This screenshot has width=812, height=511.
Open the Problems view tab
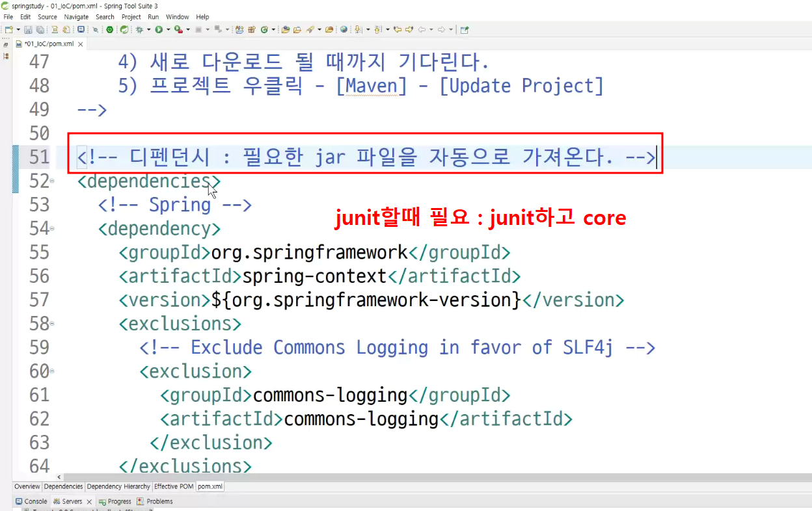click(155, 501)
